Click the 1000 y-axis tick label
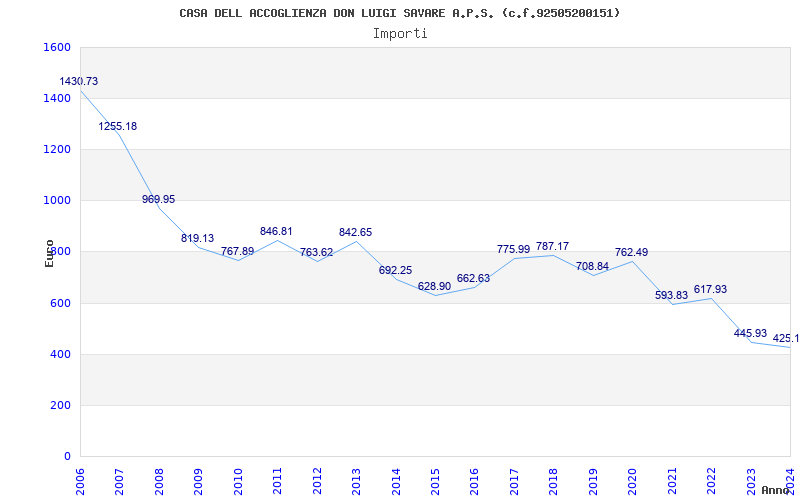The image size is (800, 500). pos(57,201)
